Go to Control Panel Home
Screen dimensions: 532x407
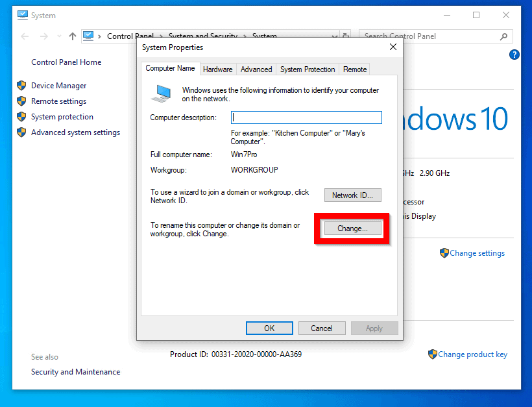(66, 62)
